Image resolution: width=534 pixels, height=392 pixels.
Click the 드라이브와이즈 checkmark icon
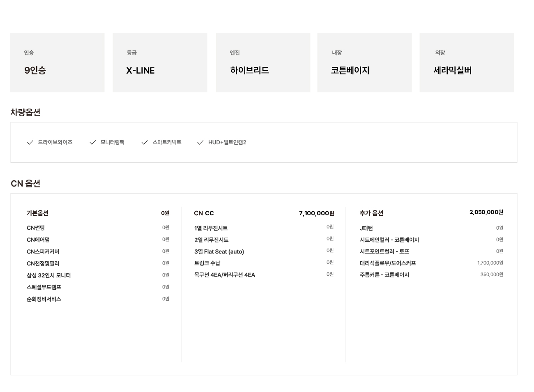pos(30,142)
